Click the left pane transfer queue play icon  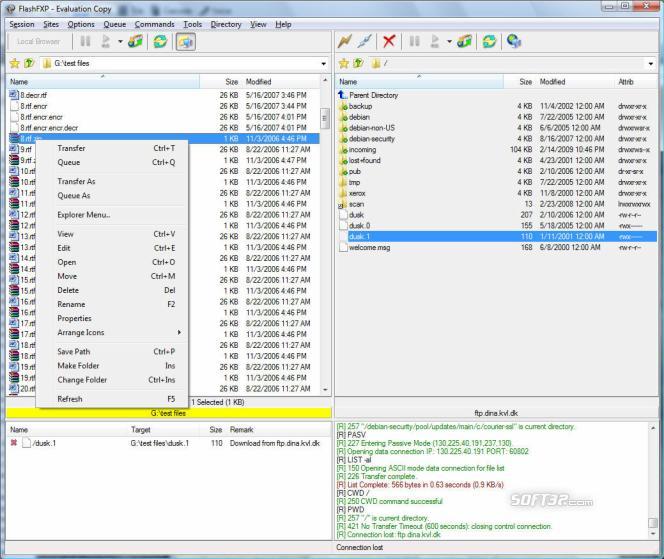[105, 42]
